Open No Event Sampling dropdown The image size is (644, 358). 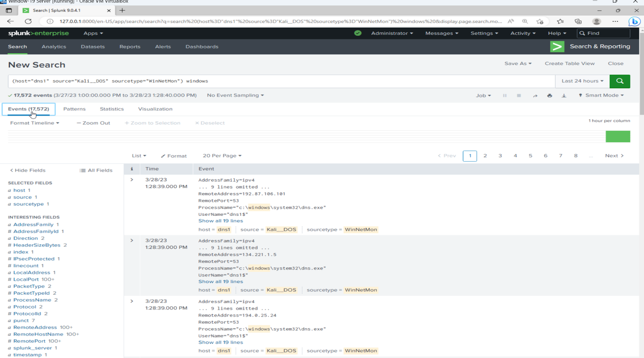coord(235,95)
